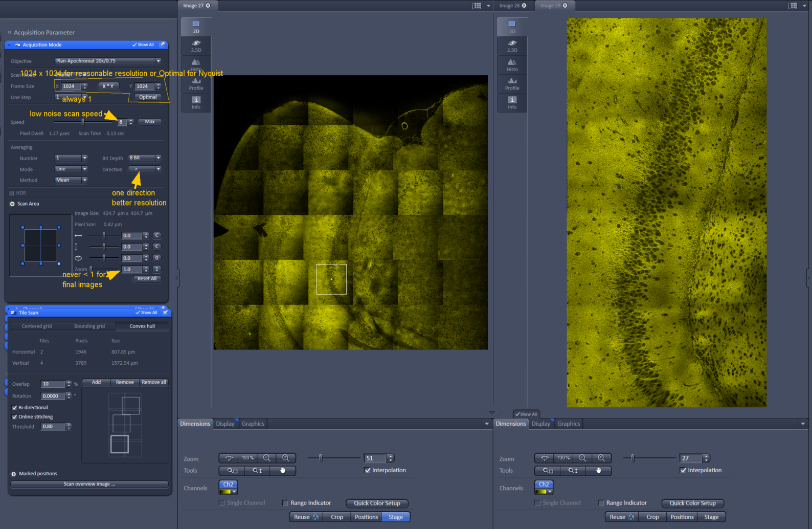Select the Centered grid tab
The width and height of the screenshot is (812, 529).
pyautogui.click(x=37, y=326)
